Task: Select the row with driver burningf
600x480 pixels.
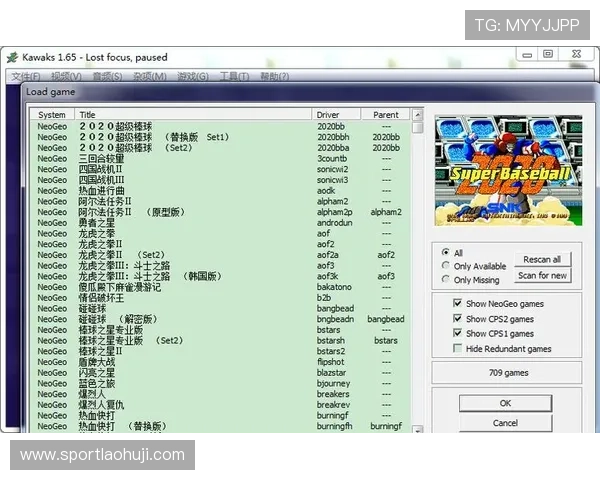Action: [x=220, y=416]
